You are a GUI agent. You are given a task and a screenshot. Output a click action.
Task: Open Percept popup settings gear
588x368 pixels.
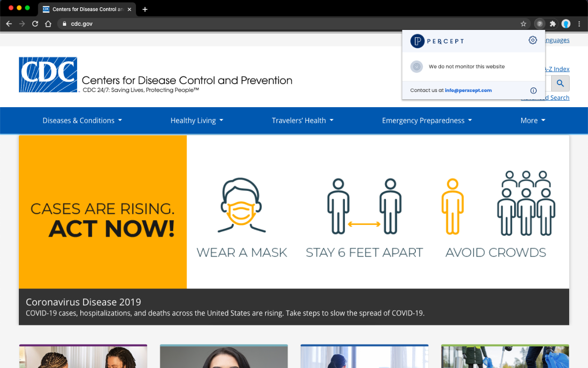click(533, 40)
